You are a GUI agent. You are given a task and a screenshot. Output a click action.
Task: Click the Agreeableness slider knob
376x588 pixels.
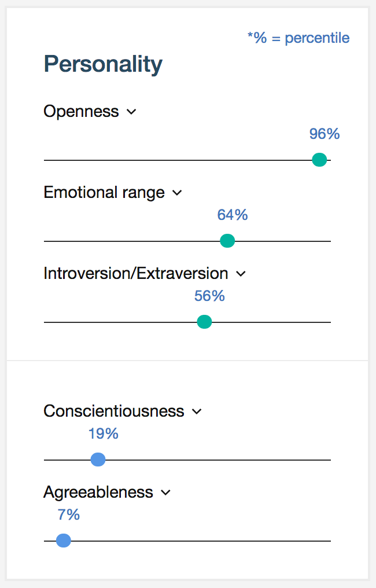tap(64, 541)
